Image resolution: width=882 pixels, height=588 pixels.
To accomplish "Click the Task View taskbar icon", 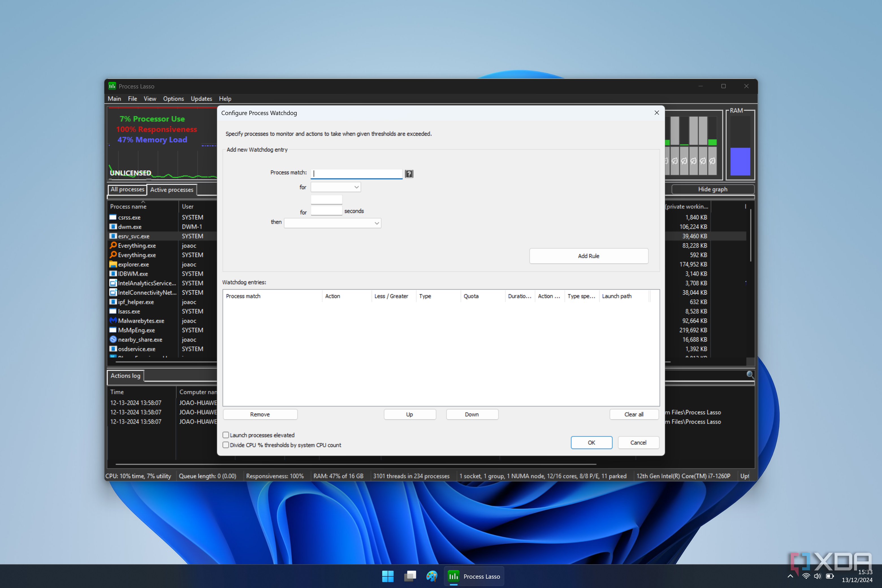I will point(410,576).
